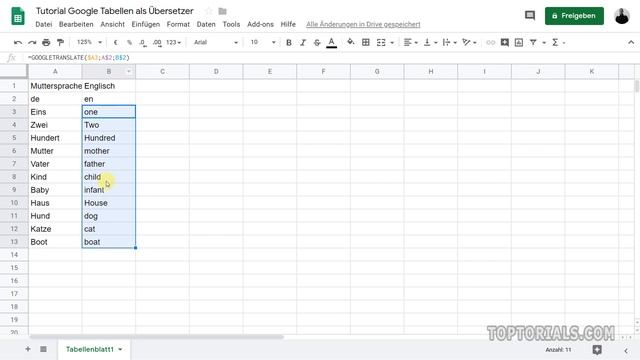The image size is (640, 360).
Task: Toggle side panel with bottom right chevron
Action: pos(626,350)
